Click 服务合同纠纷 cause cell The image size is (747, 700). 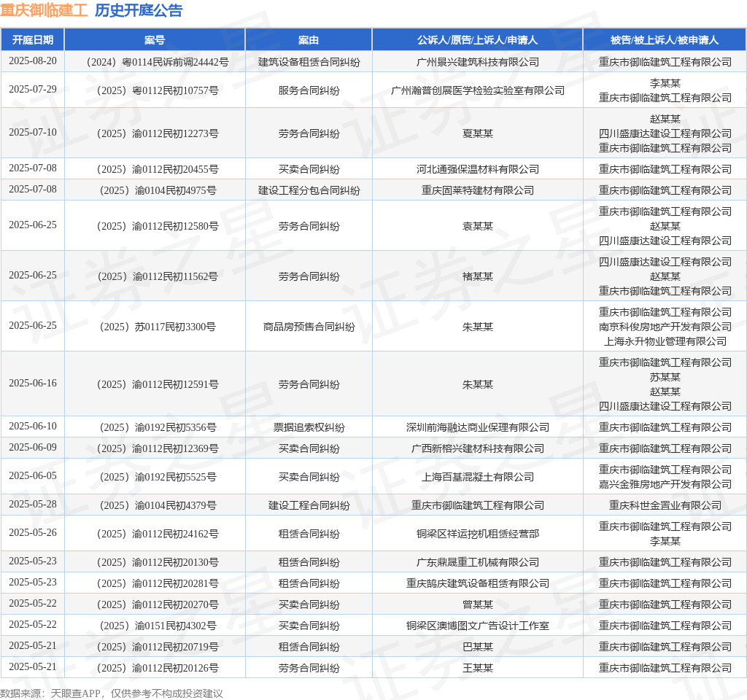309,90
